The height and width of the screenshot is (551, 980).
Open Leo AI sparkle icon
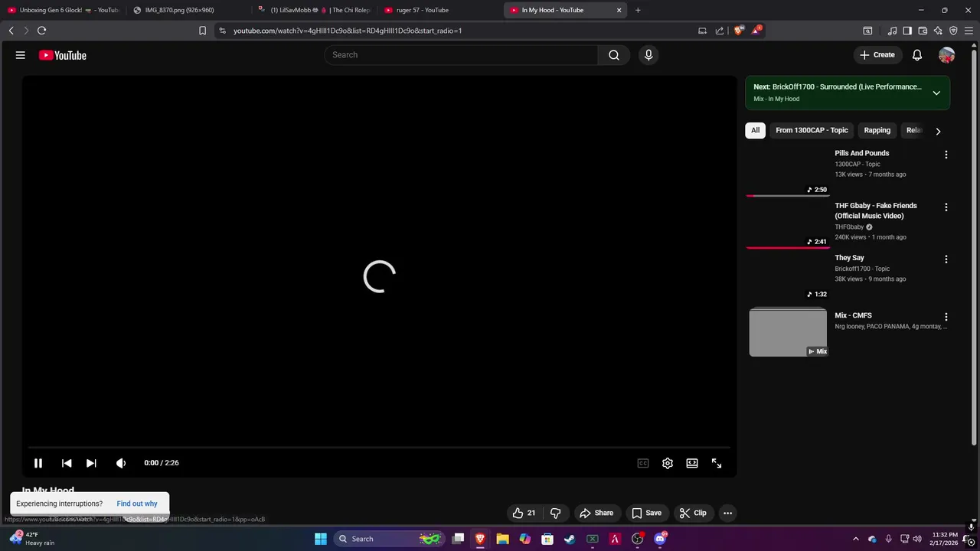point(938,31)
